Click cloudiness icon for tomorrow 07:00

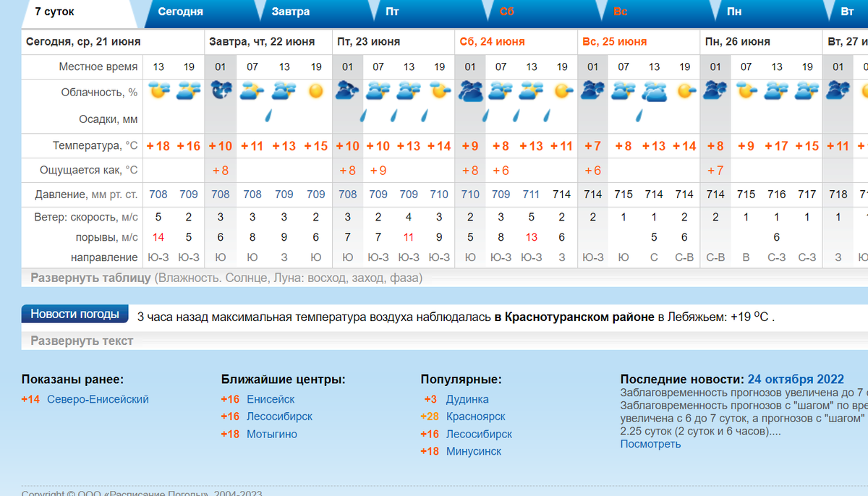pyautogui.click(x=252, y=91)
